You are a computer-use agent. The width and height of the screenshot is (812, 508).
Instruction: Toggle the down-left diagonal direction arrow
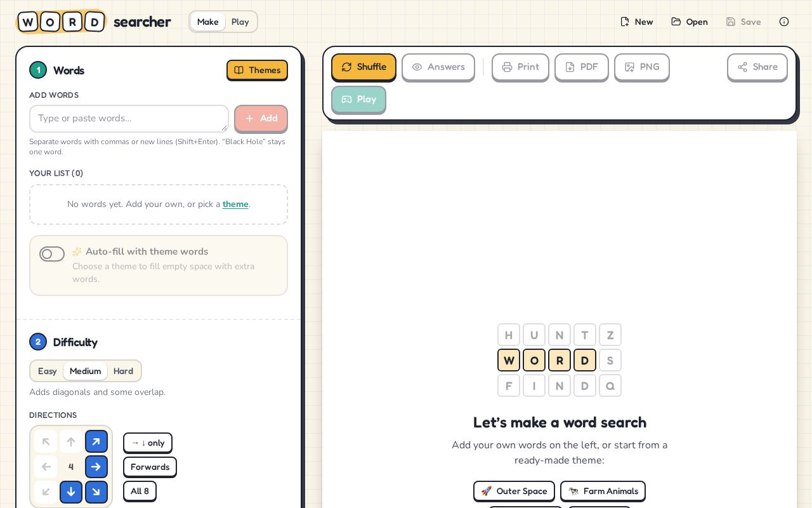pos(46,492)
